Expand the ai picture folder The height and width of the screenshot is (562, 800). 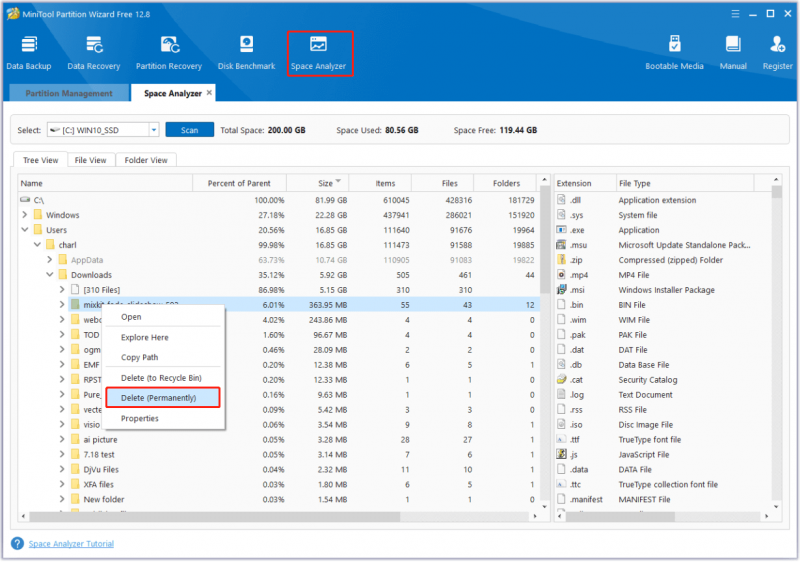click(x=62, y=439)
